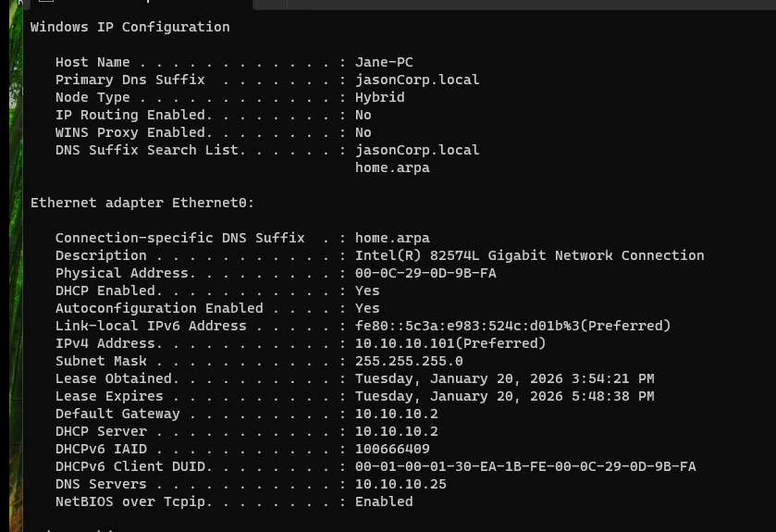Click the Link-local IPv6 address value
776x532 pixels.
(512, 326)
